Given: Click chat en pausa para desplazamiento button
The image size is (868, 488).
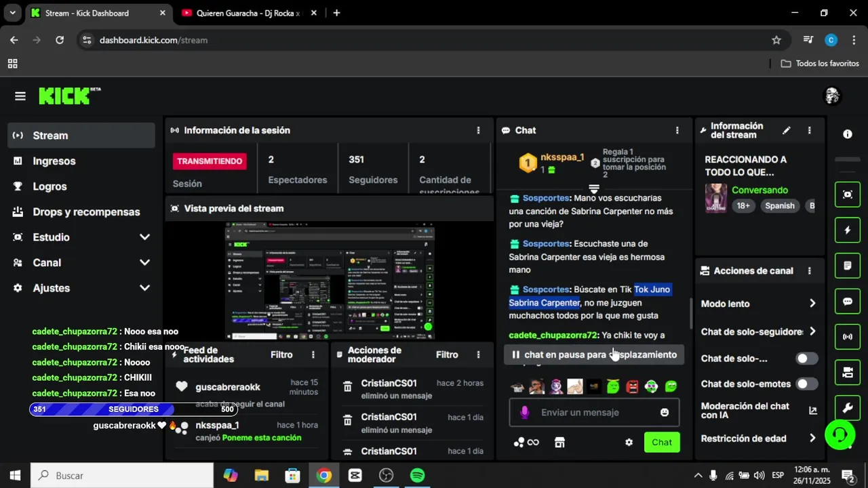Looking at the screenshot, I should coord(593,354).
